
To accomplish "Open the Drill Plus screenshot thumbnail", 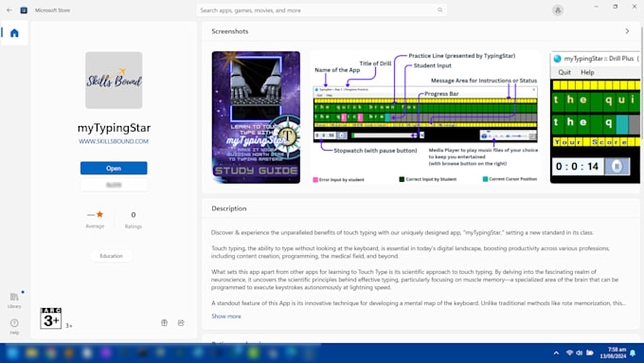I will pyautogui.click(x=595, y=118).
